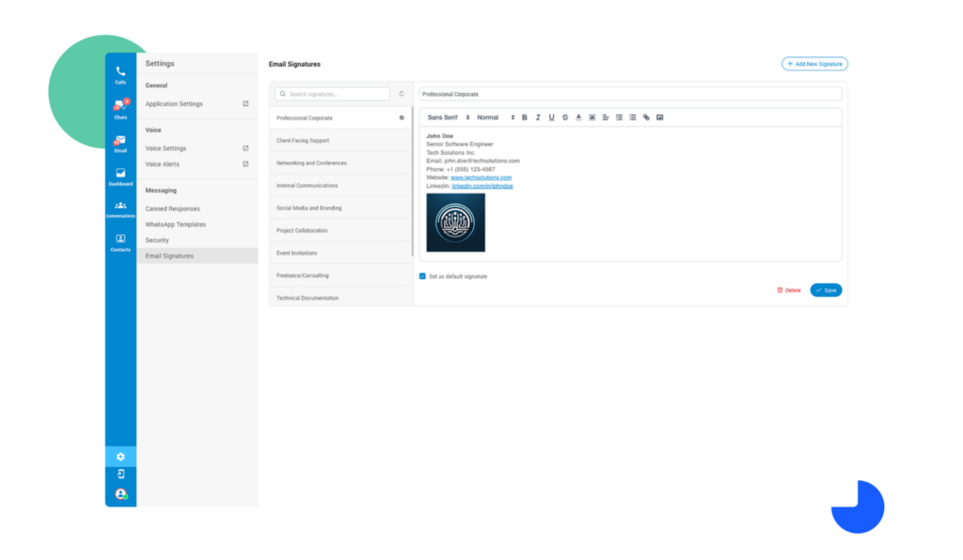Apply strikethrough formatting in signature editor
The image size is (963, 560).
click(564, 117)
